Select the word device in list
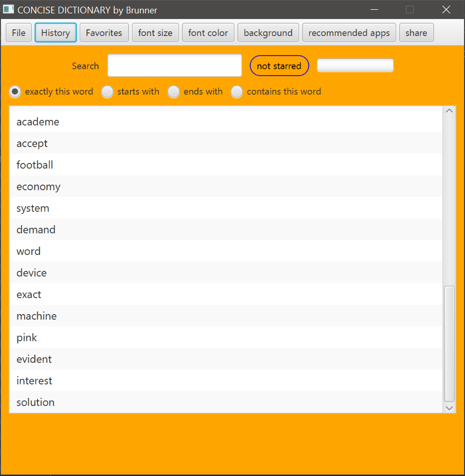465x476 pixels. tap(226, 272)
